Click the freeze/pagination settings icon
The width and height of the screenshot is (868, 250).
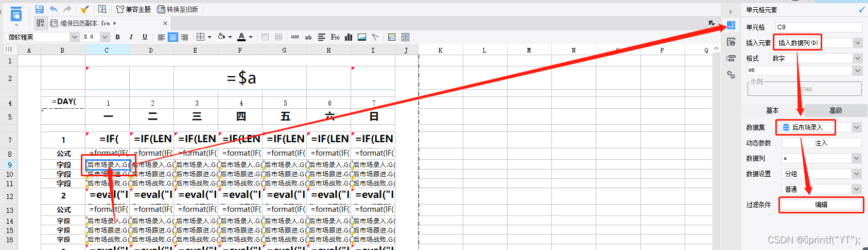pos(405,37)
